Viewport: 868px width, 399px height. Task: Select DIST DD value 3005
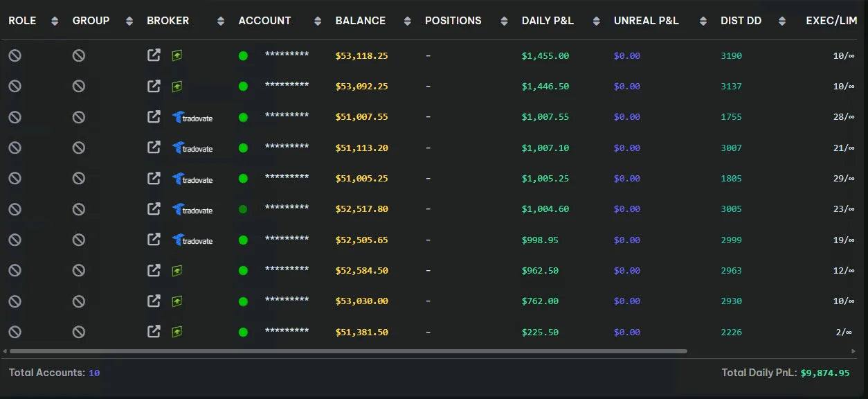tap(731, 209)
